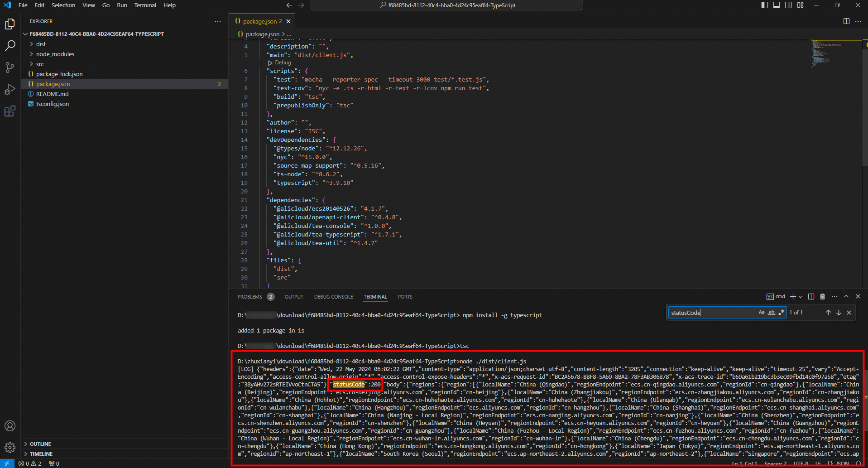Open the launch profile dropdown next to plus
Image resolution: width=868 pixels, height=468 pixels.
(x=801, y=297)
